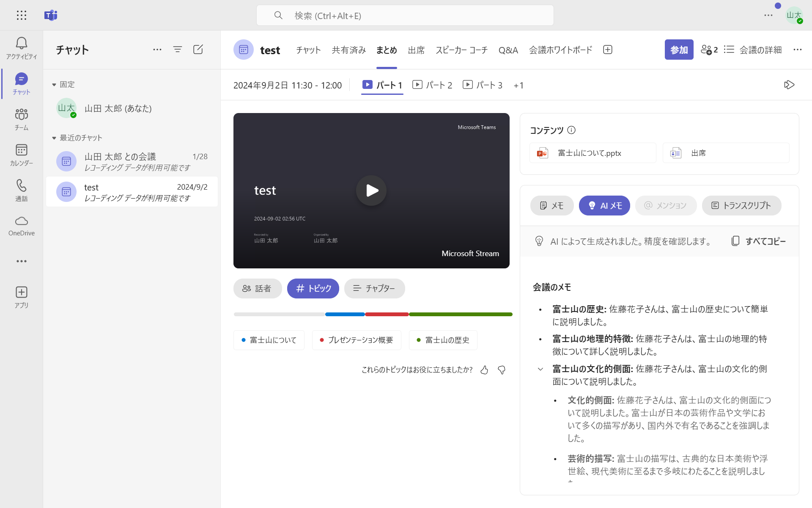Click the thumbs up feedback icon

coord(484,370)
